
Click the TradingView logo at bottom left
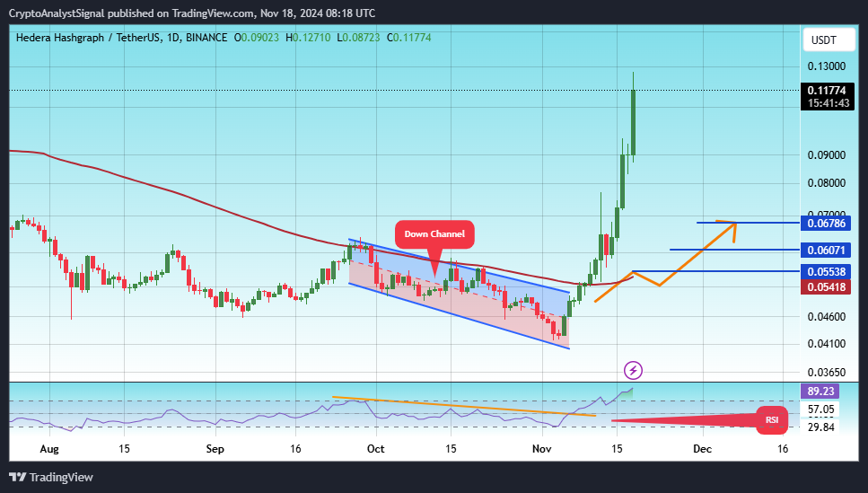[51, 477]
